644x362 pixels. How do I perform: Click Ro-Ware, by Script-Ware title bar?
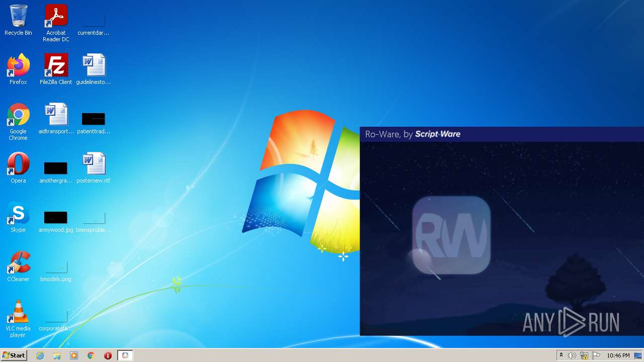coord(502,134)
